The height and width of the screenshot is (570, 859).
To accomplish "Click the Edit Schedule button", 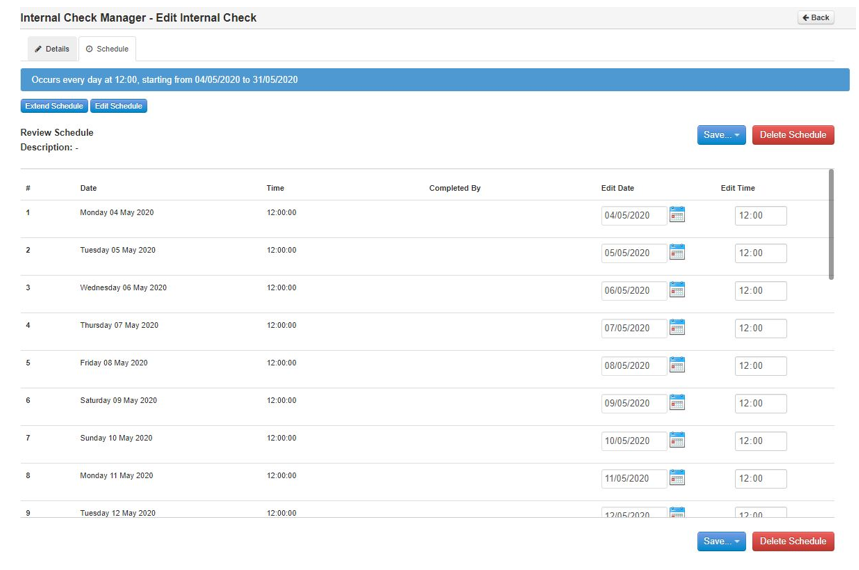I will tap(118, 106).
